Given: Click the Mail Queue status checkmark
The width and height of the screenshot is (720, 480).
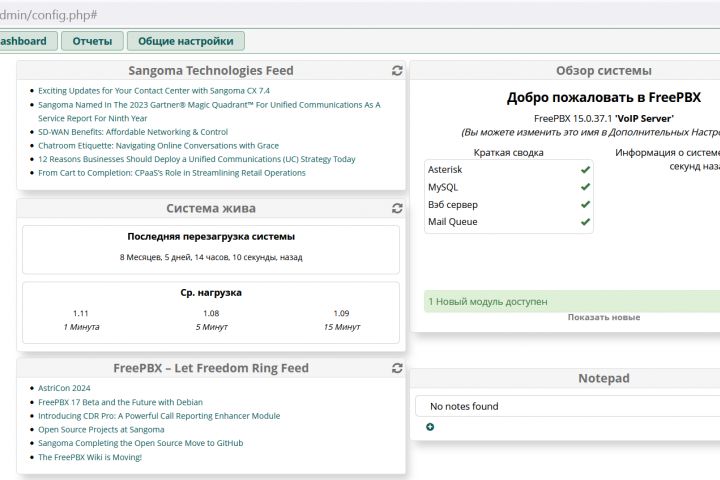Looking at the screenshot, I should click(x=585, y=222).
